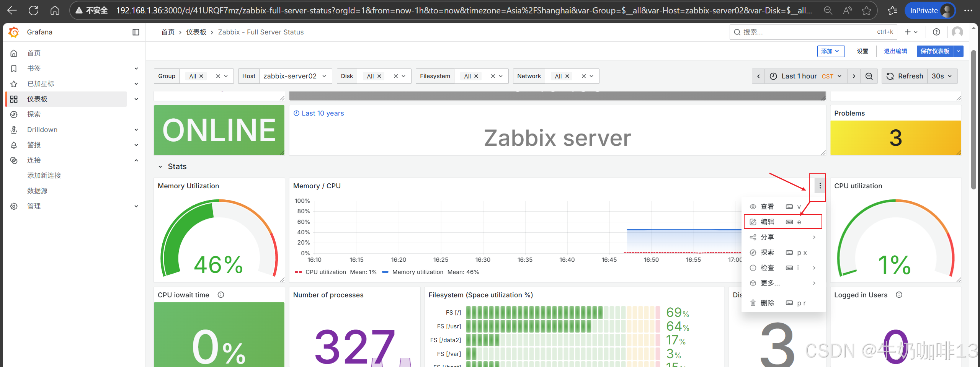The height and width of the screenshot is (367, 980).
Task: Open the Add (添加) dropdown button
Action: click(831, 51)
